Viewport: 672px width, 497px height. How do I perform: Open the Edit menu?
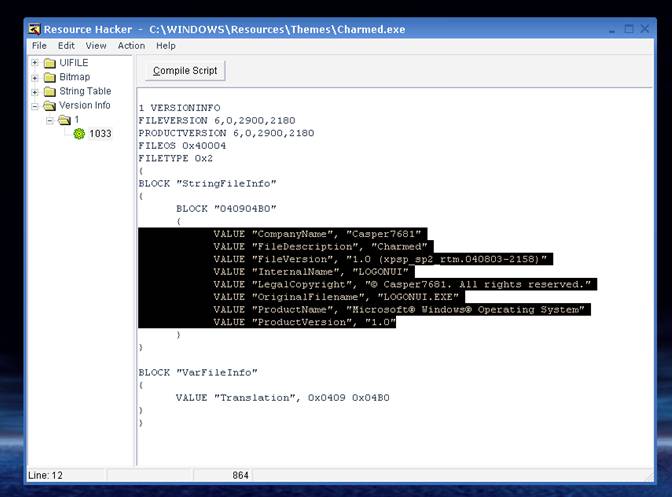point(66,46)
